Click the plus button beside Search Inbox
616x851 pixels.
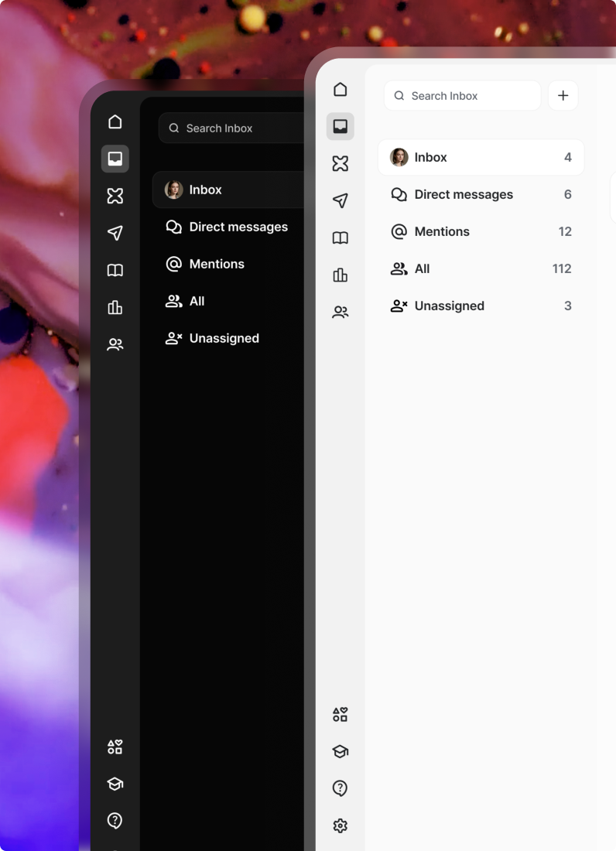(x=563, y=96)
